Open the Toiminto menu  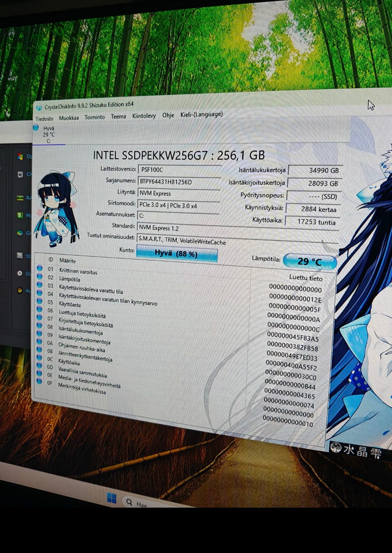click(x=95, y=117)
